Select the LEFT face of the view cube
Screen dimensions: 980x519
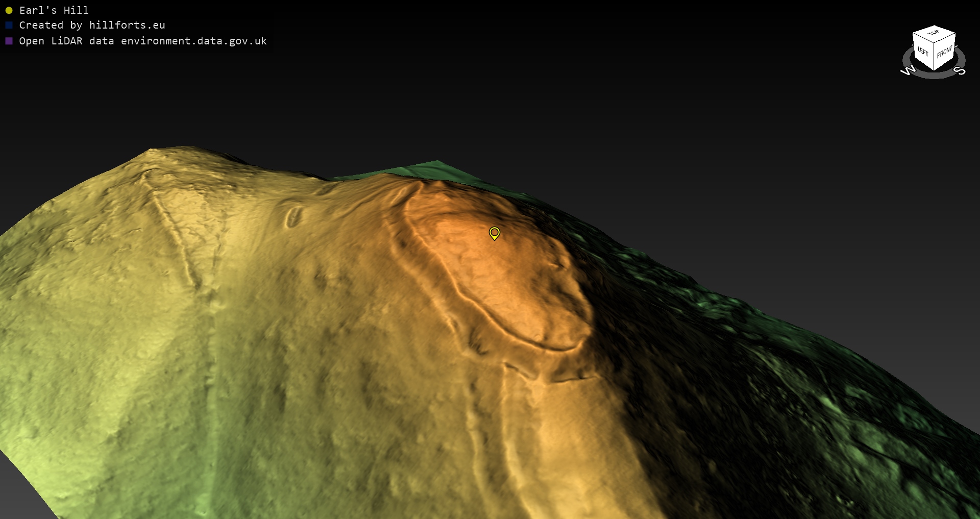coord(923,52)
